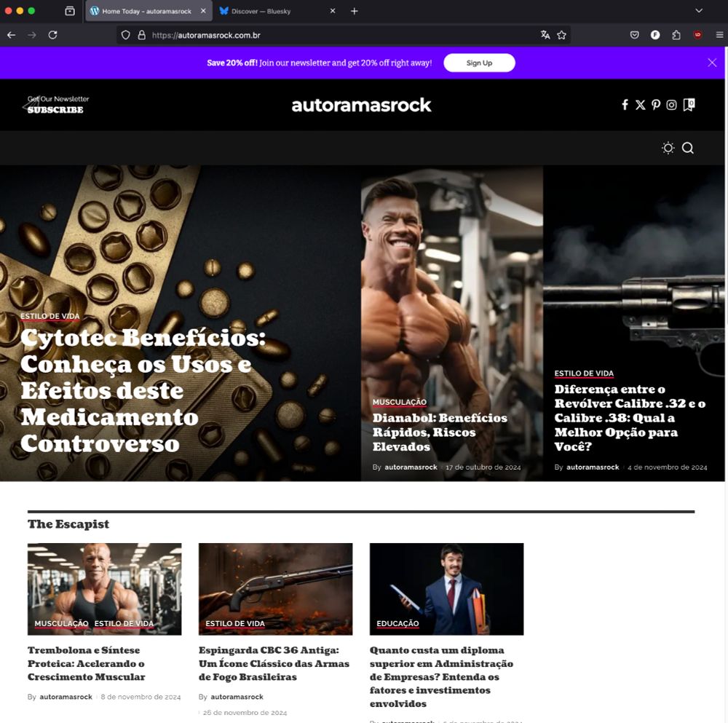The width and height of the screenshot is (728, 723).
Task: Open the site's Facebook icon
Action: point(625,104)
